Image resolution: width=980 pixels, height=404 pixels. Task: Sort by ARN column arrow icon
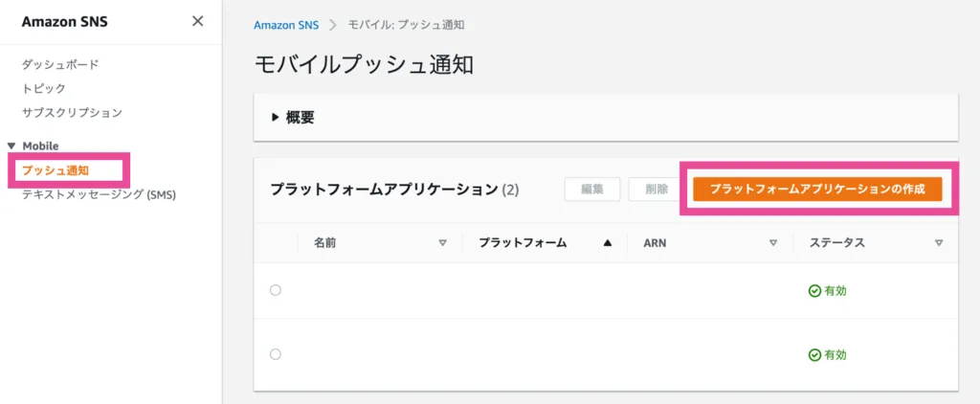coord(773,243)
